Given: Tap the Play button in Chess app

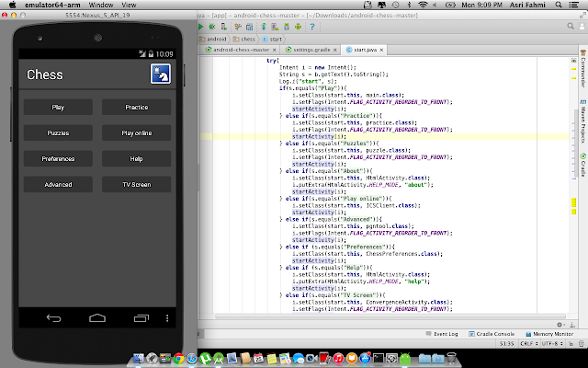Looking at the screenshot, I should click(58, 107).
